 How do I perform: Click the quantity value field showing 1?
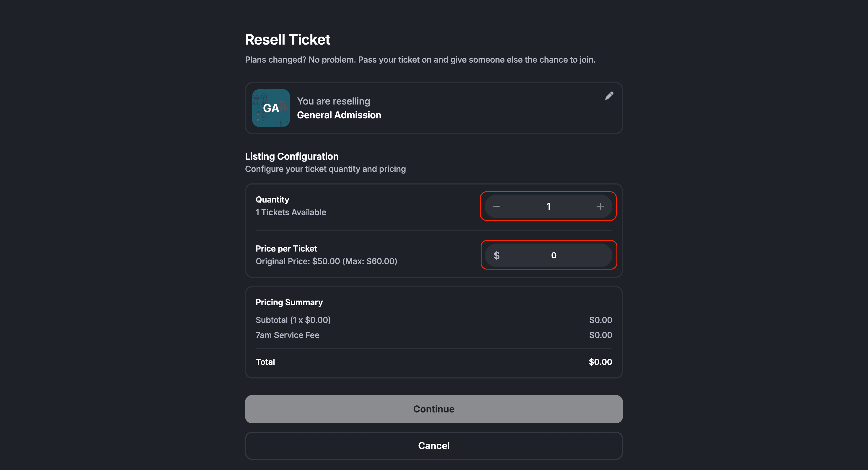548,206
